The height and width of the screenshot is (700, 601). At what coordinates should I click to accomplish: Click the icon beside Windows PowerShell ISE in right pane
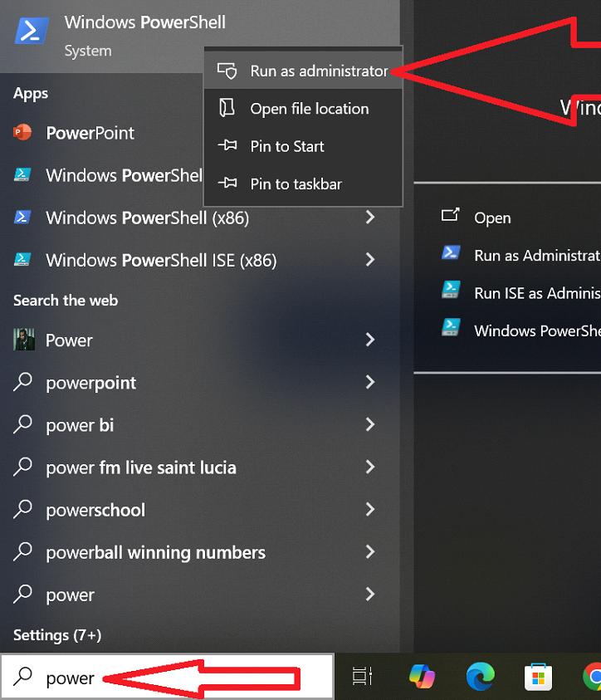(x=451, y=327)
